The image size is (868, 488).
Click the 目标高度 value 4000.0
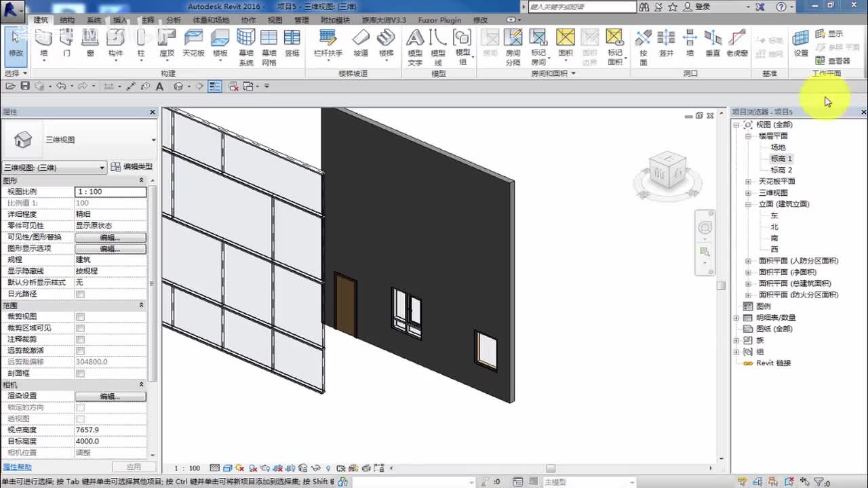coord(111,441)
